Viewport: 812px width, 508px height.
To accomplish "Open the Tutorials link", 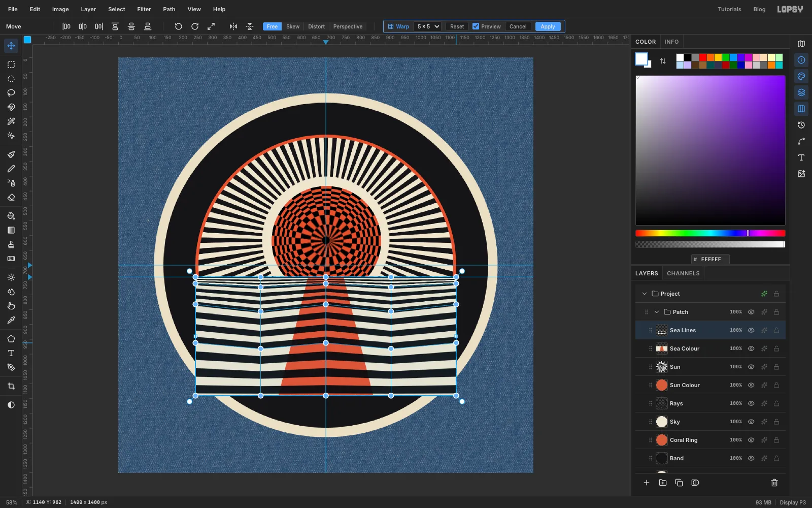I will (729, 9).
